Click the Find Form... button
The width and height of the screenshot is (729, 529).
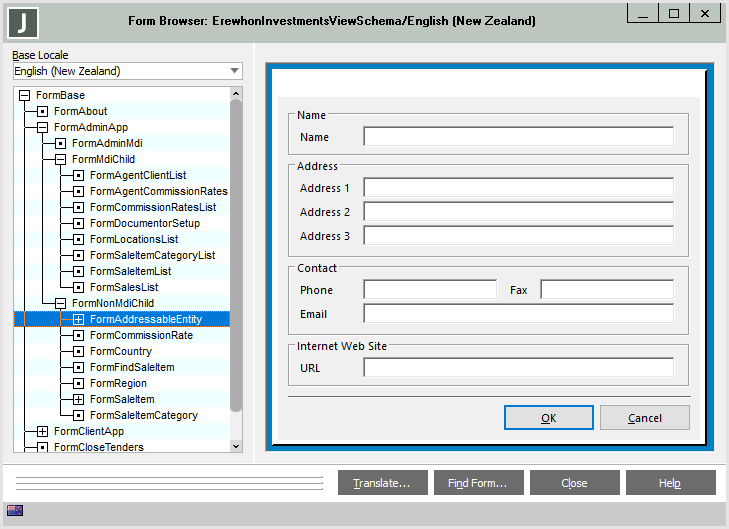point(478,483)
